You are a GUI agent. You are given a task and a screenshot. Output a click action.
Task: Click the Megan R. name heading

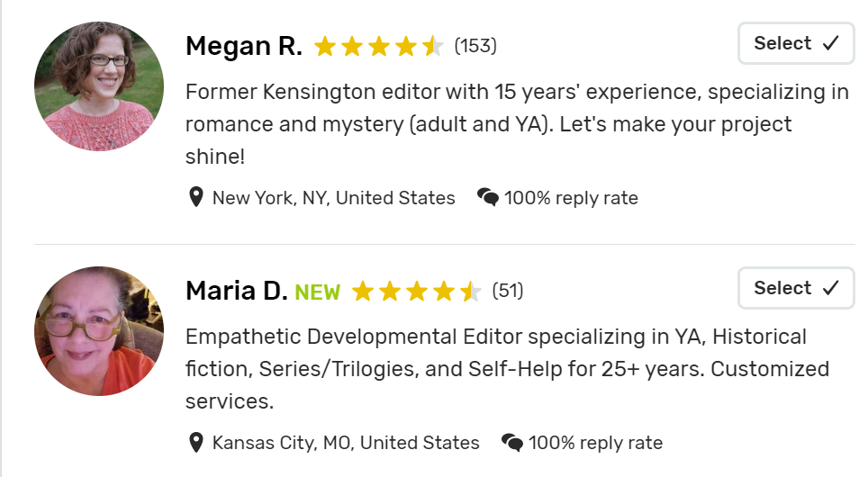244,46
